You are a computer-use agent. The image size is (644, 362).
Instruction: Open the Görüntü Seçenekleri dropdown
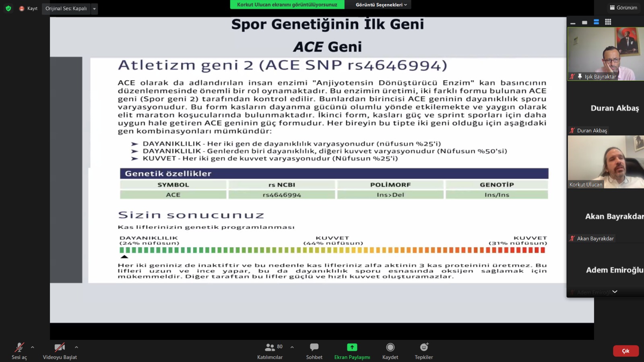point(381,5)
